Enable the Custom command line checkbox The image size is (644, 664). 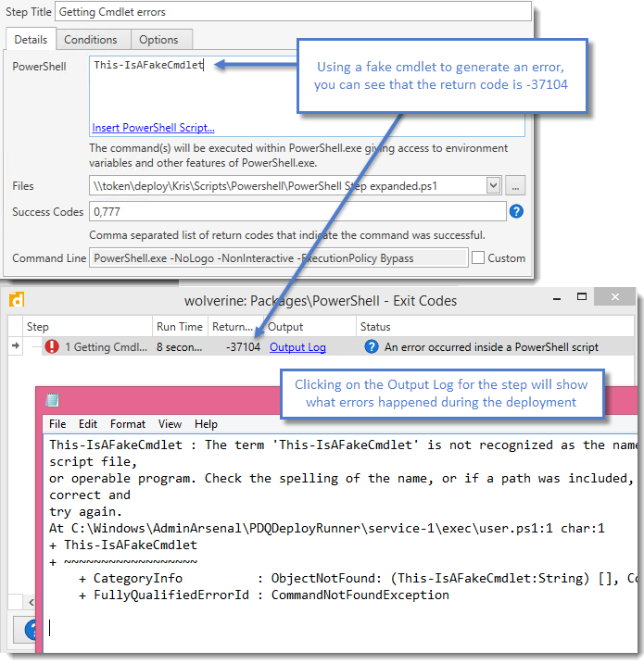pyautogui.click(x=478, y=258)
